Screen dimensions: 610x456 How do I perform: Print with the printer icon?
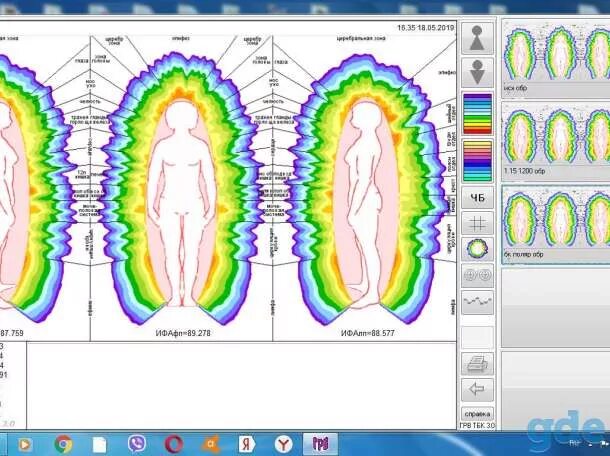point(477,364)
